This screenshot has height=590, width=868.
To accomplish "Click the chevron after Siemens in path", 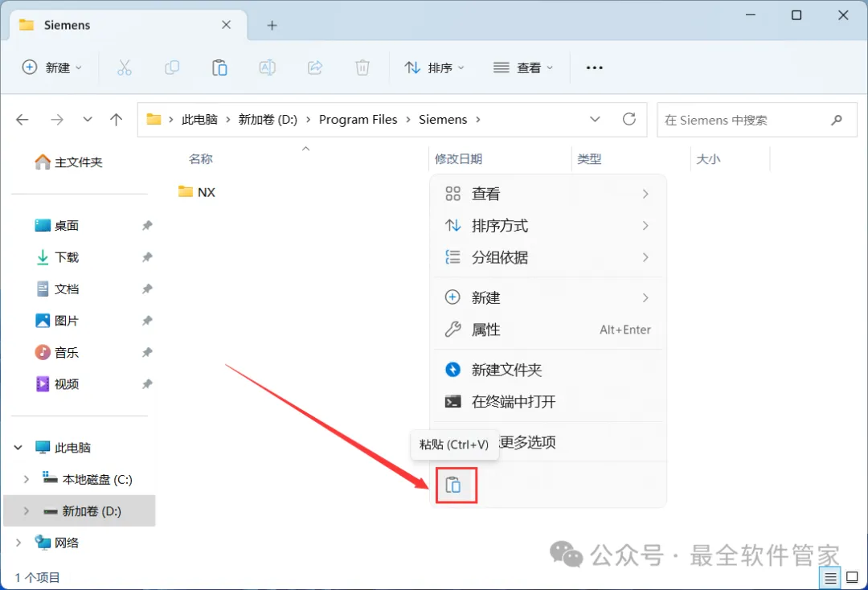I will [478, 120].
